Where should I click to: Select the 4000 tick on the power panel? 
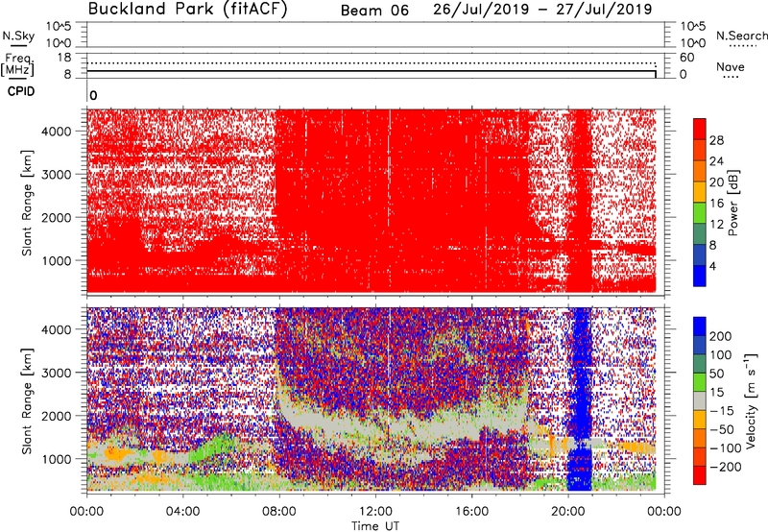tap(57, 132)
